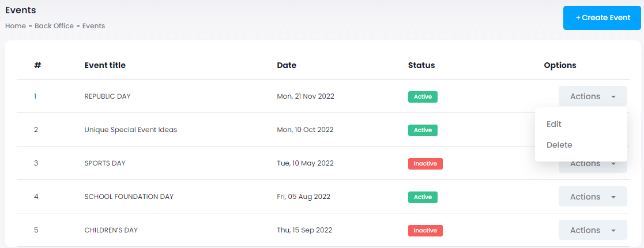Choose Delete from the actions menu
This screenshot has height=248, width=644.
click(x=559, y=145)
